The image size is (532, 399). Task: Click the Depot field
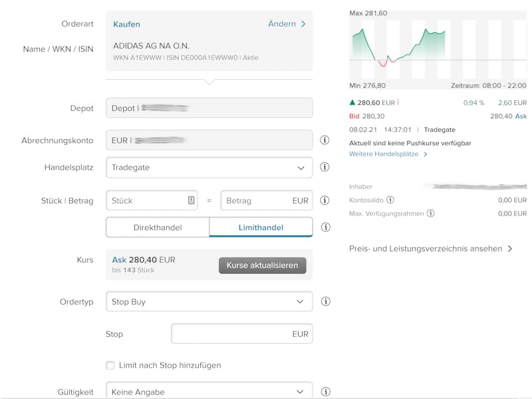point(209,108)
